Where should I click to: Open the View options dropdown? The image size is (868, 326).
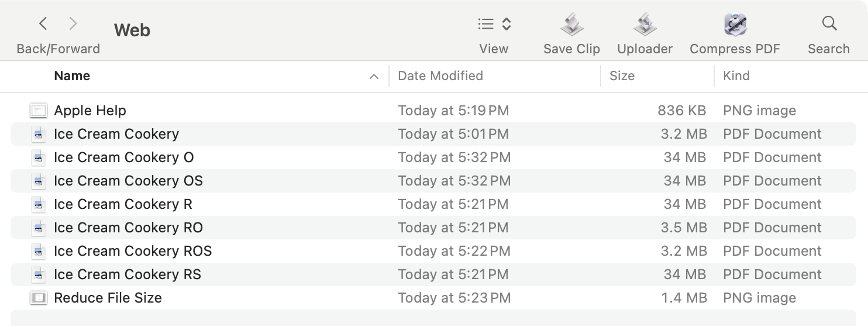494,24
